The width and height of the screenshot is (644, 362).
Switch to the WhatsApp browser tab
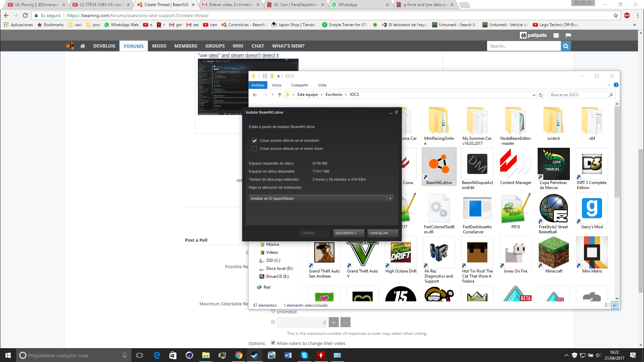359,5
